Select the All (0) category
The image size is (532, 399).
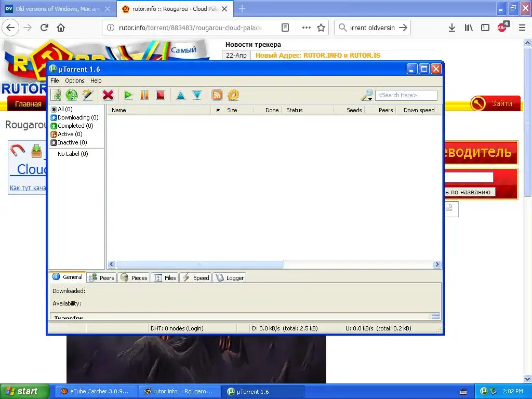[62, 109]
